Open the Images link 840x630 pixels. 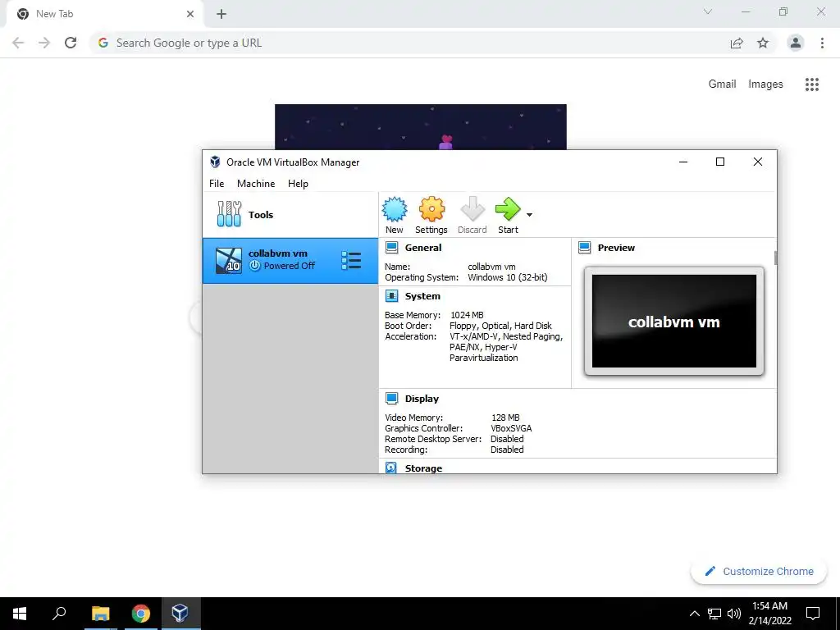(765, 84)
